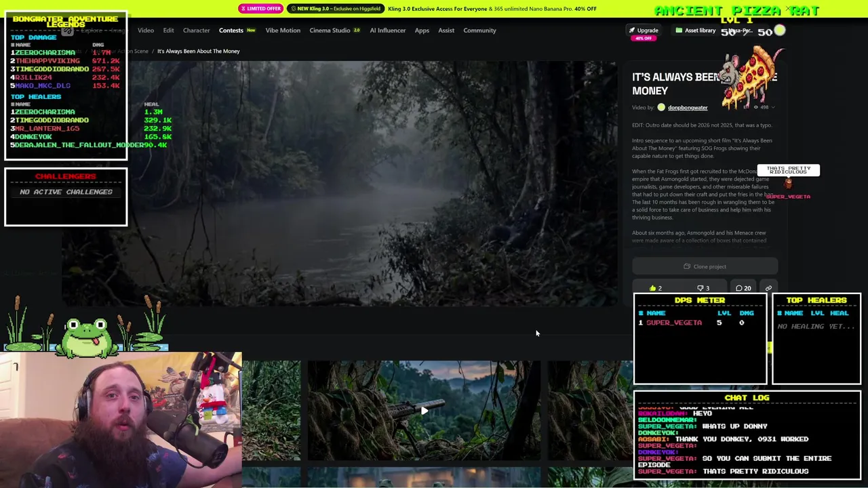The width and height of the screenshot is (868, 488).
Task: Click the pixel frog mascot
Action: 87,337
